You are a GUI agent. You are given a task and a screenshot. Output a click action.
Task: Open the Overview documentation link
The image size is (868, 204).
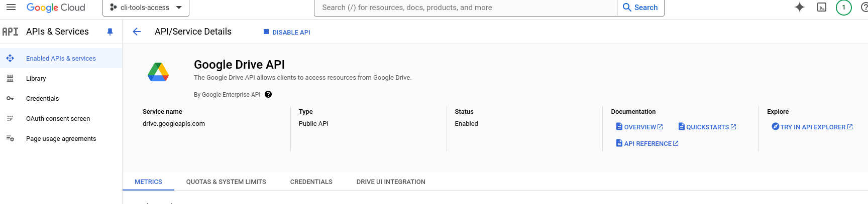coord(639,127)
